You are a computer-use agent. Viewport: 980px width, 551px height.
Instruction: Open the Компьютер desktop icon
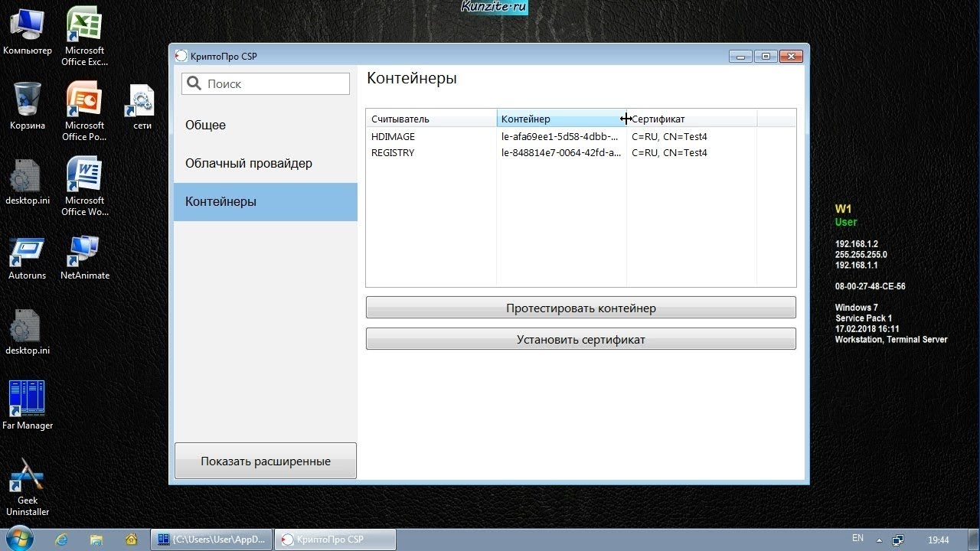point(28,31)
